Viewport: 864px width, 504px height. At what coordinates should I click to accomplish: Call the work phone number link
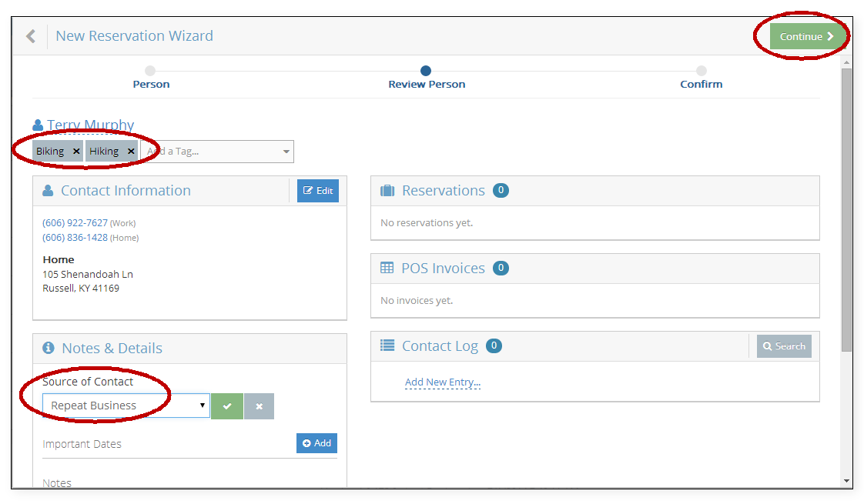tap(75, 223)
